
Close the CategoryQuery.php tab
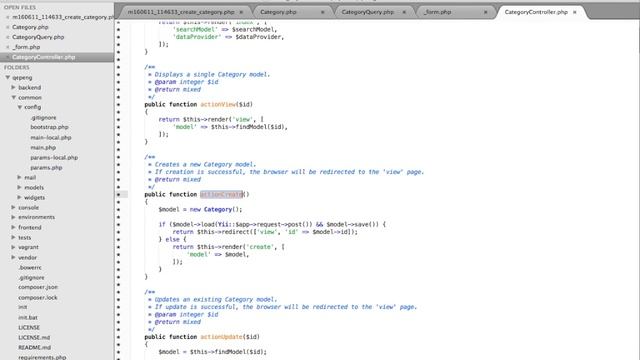pos(404,12)
